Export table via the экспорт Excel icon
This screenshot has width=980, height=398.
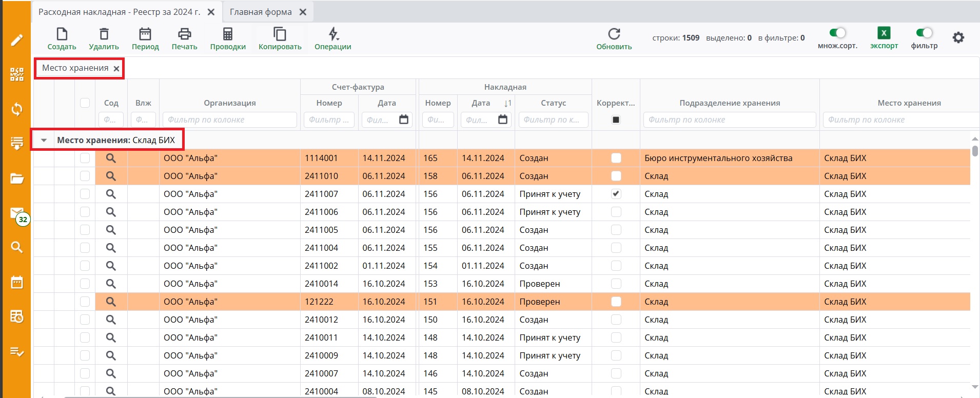coord(884,33)
